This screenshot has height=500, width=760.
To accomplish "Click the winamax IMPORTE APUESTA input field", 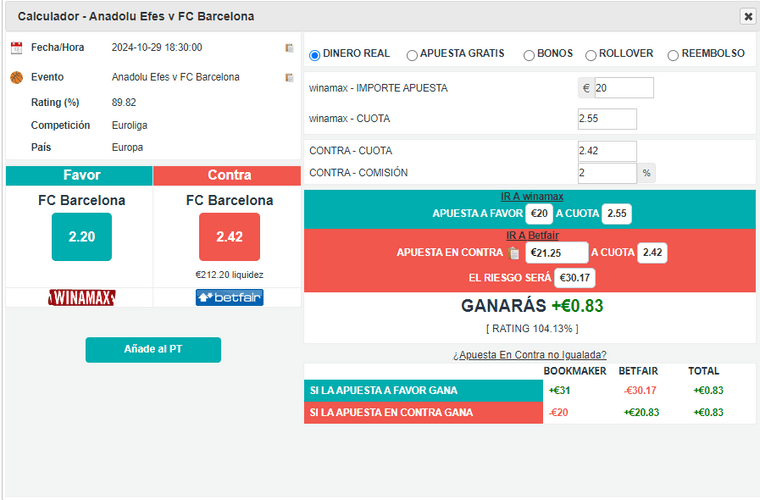I will (x=623, y=88).
